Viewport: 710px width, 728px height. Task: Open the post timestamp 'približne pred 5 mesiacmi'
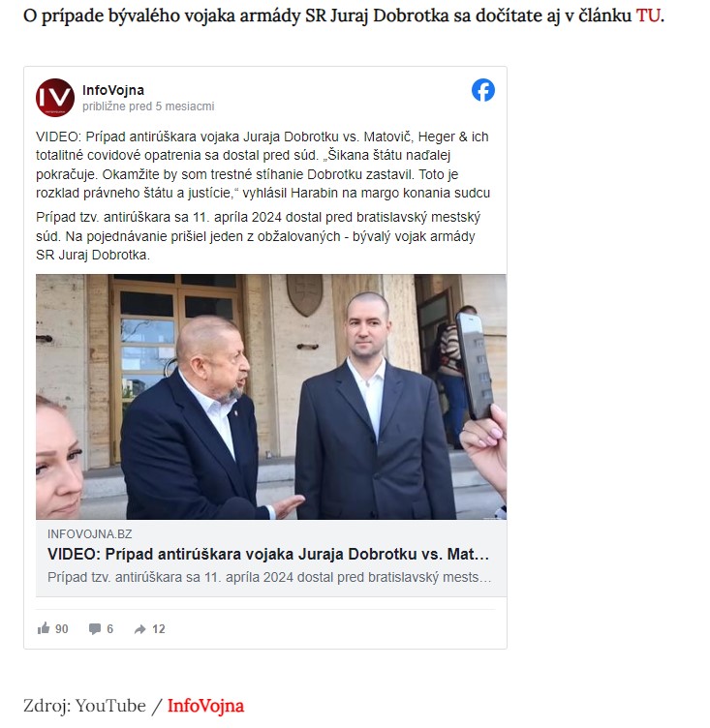click(x=148, y=106)
